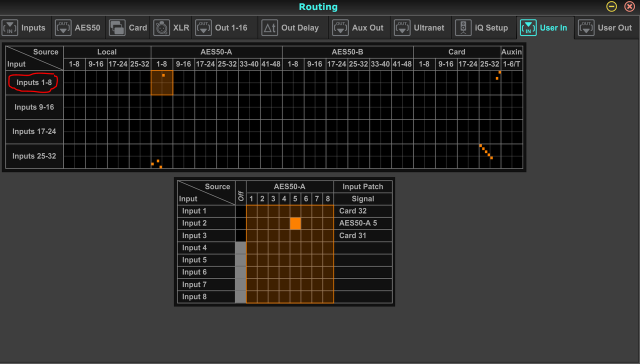The image size is (640, 364).
Task: Click the iQ Setup speaker icon
Action: pos(463,27)
